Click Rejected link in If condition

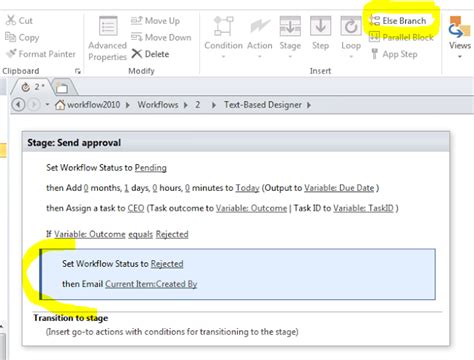pyautogui.click(x=172, y=234)
